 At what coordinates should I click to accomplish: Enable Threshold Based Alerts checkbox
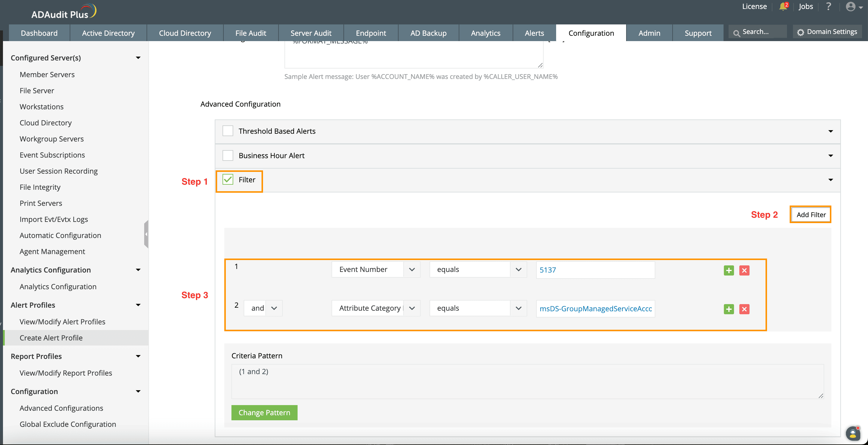click(x=228, y=131)
